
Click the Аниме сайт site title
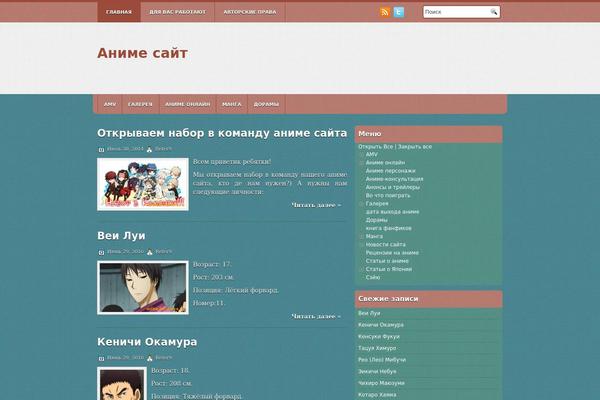(142, 53)
